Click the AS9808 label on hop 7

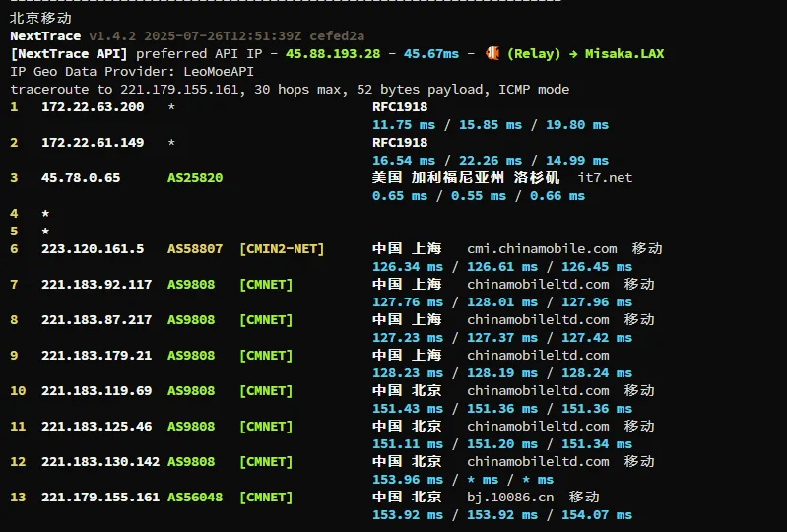[x=191, y=285]
